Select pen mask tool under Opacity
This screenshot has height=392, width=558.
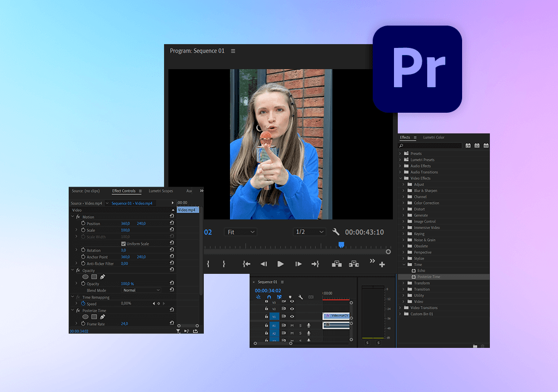point(102,277)
